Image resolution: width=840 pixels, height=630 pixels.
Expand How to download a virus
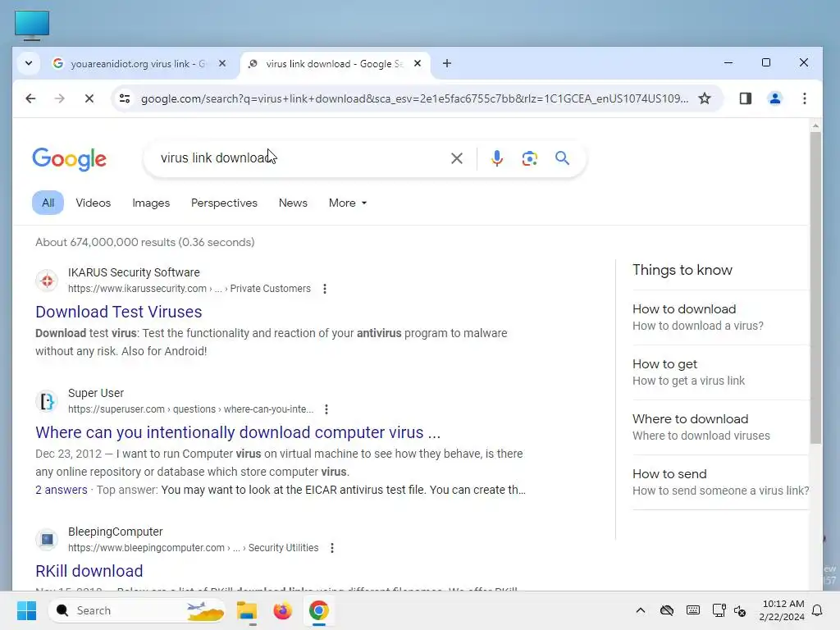click(720, 317)
